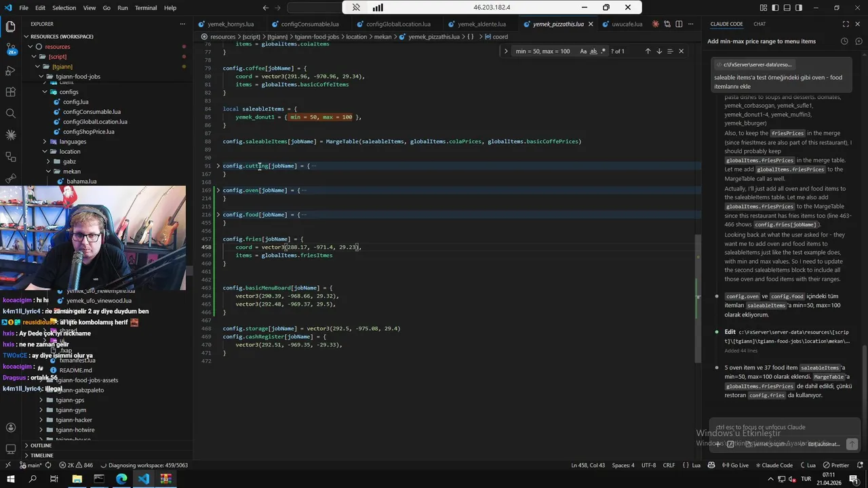868x488 pixels.
Task: Toggle Use Regular Expression in find widget
Action: click(x=604, y=51)
